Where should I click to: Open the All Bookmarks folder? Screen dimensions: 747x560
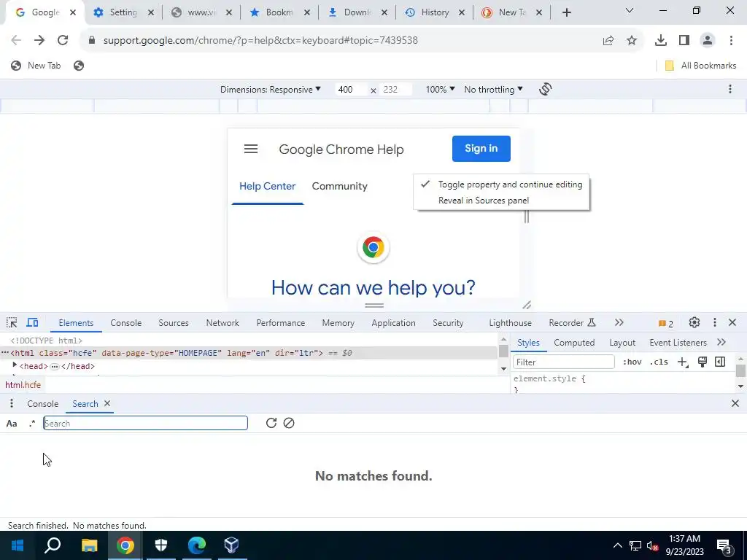(700, 66)
